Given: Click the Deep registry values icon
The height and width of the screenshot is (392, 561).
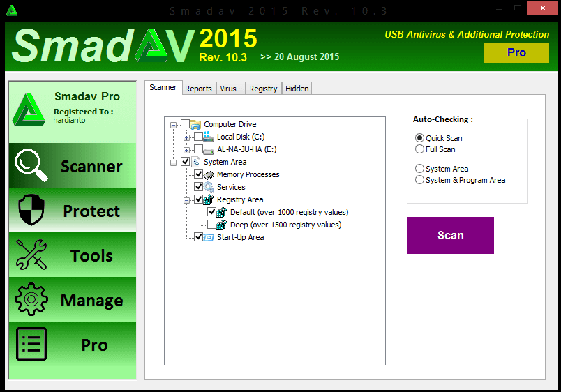Looking at the screenshot, I should (x=222, y=225).
